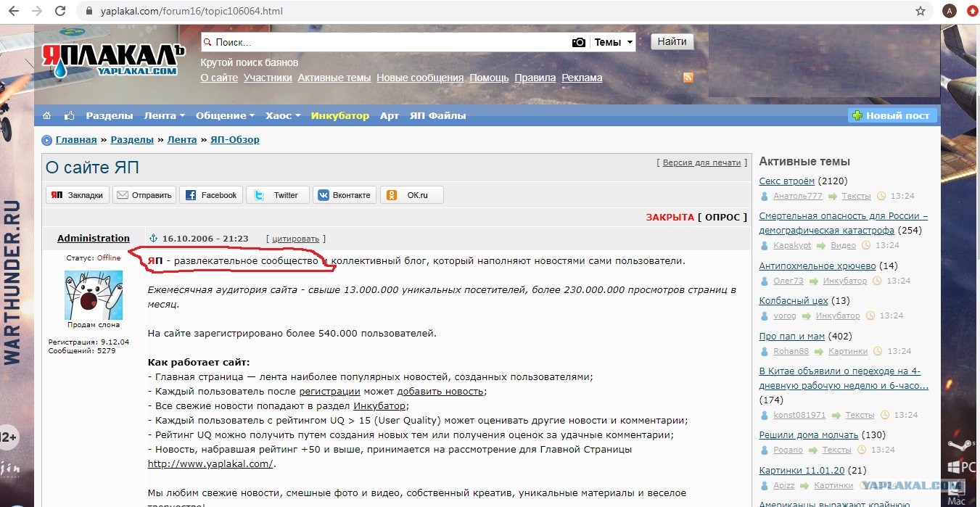The image size is (980, 507).
Task: Share topic on OK.ru
Action: point(411,195)
